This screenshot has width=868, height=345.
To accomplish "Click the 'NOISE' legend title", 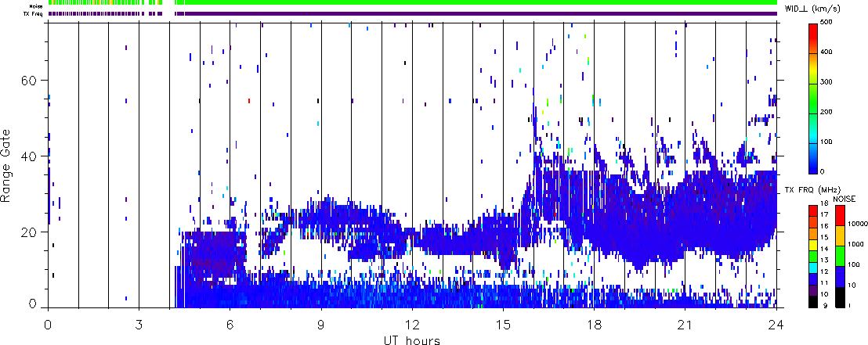I will [844, 199].
